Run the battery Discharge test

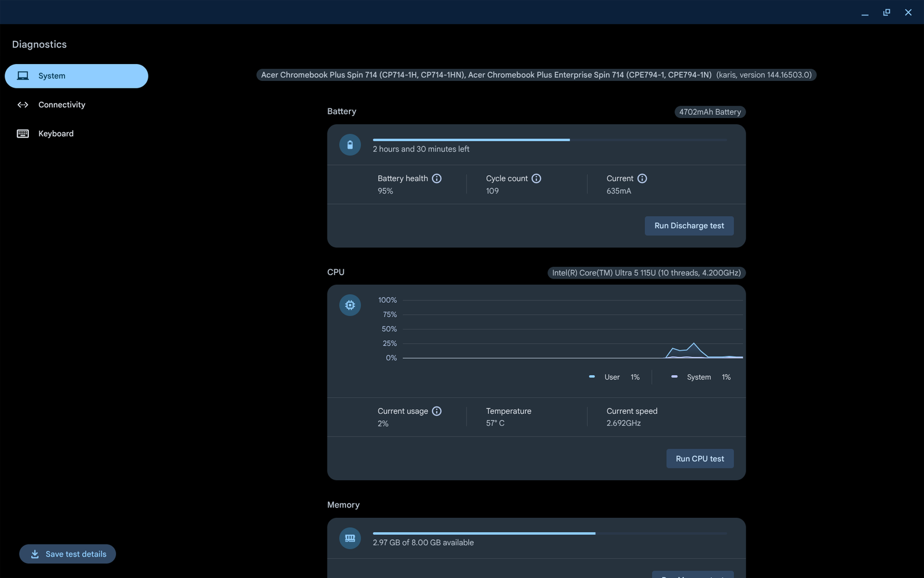click(689, 226)
